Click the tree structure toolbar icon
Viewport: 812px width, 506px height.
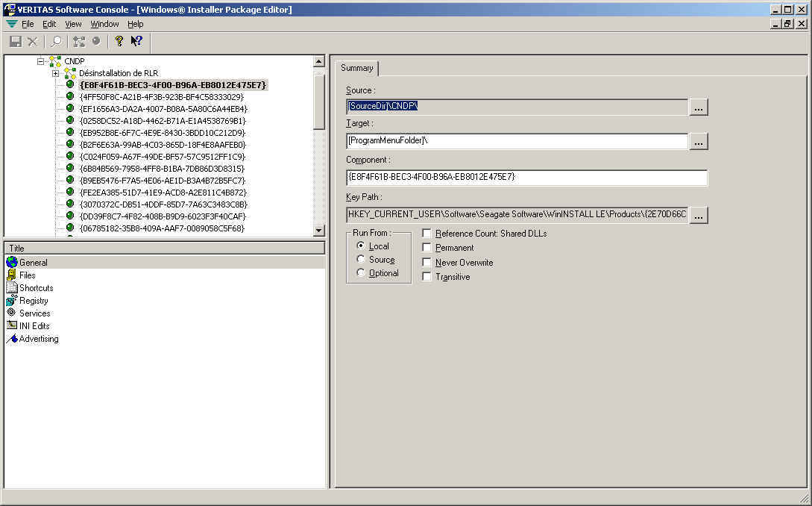tap(79, 42)
